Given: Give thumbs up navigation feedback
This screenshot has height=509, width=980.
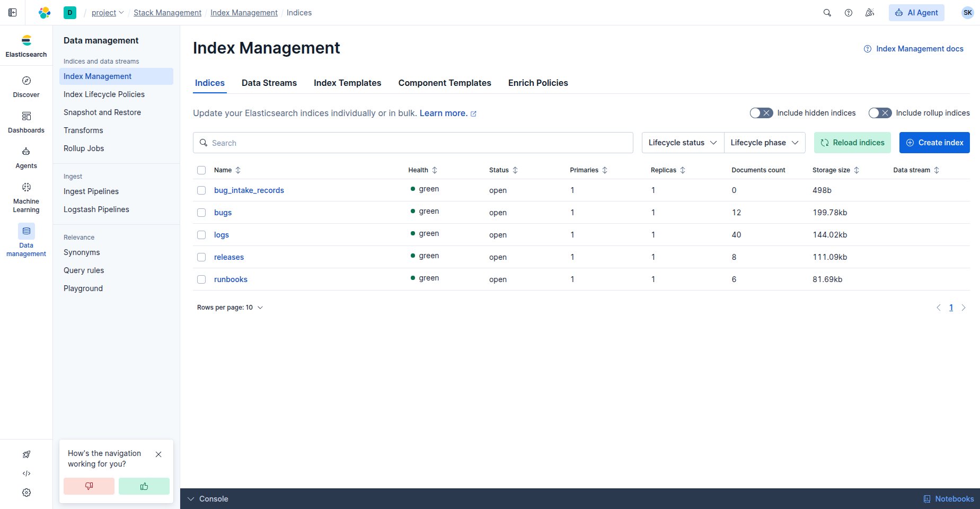Looking at the screenshot, I should (144, 486).
